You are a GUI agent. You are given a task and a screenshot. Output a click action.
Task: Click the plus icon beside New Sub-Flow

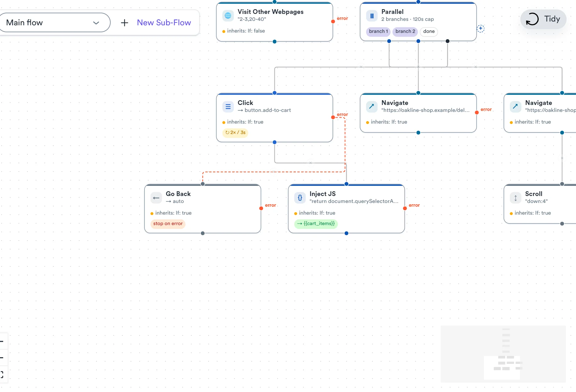[x=125, y=23]
